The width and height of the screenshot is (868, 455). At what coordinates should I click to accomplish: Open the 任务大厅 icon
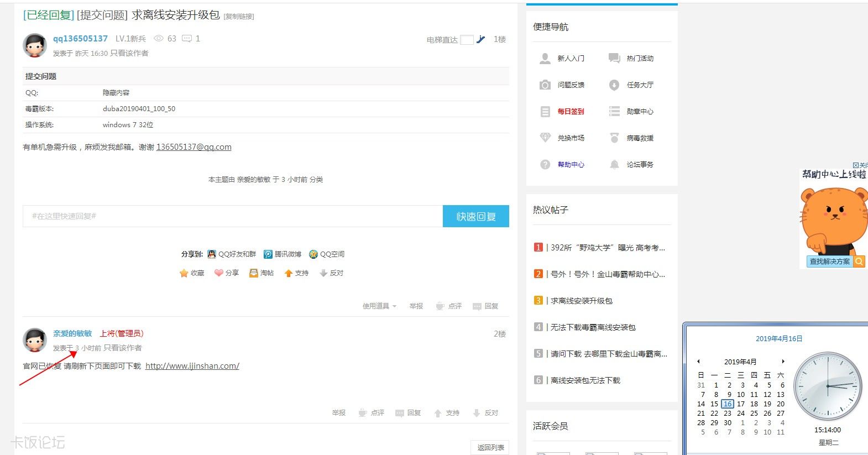[614, 85]
